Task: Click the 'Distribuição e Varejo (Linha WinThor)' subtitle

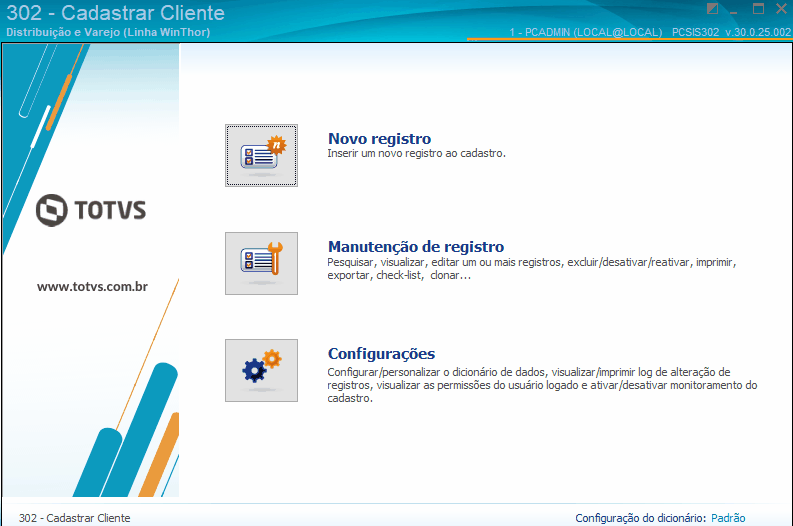Action: [108, 32]
